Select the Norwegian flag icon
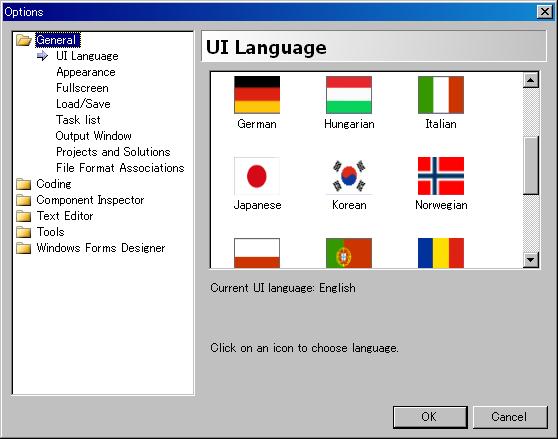558x439 pixels. point(441,176)
